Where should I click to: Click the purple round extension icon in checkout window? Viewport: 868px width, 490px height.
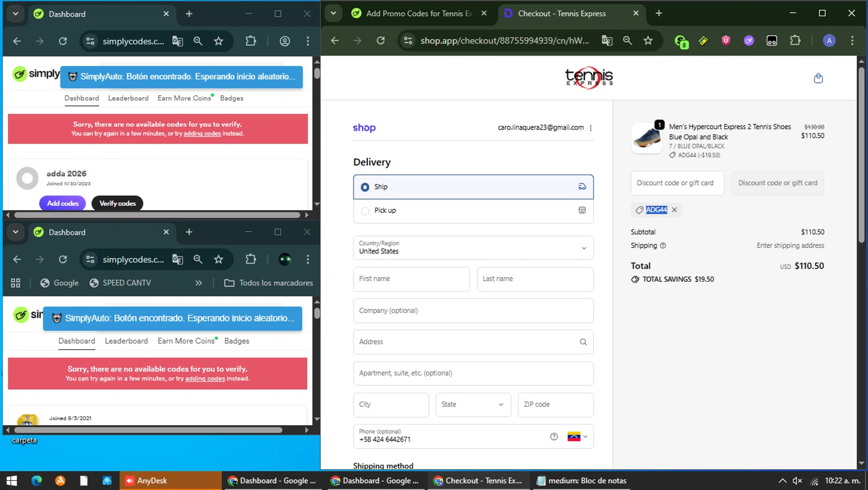pos(749,40)
